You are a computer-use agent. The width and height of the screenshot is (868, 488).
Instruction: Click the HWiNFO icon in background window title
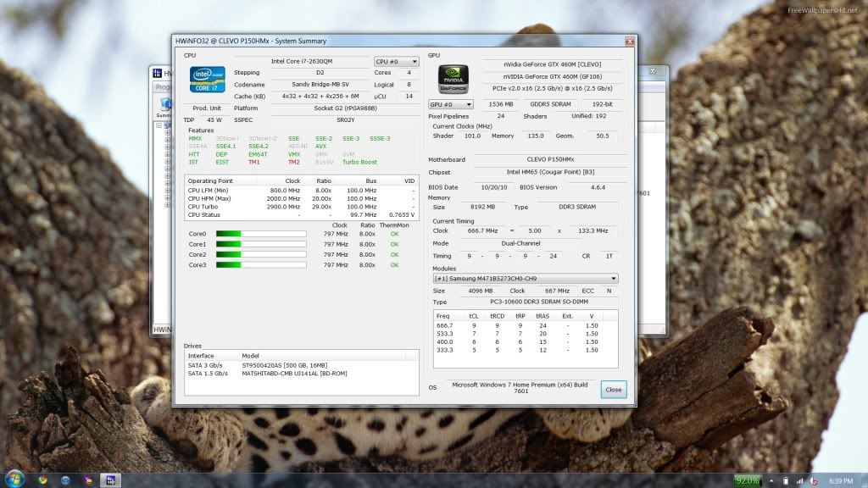pos(158,73)
